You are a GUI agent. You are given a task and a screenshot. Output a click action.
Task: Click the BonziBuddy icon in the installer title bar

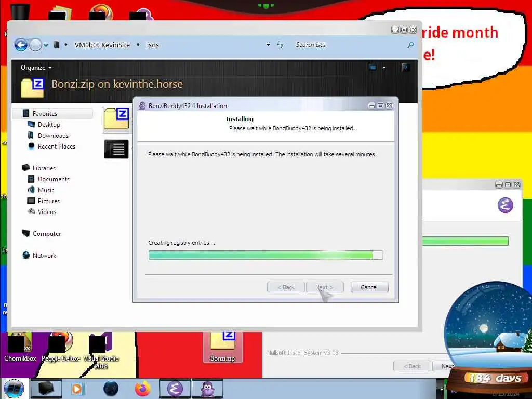coord(142,105)
